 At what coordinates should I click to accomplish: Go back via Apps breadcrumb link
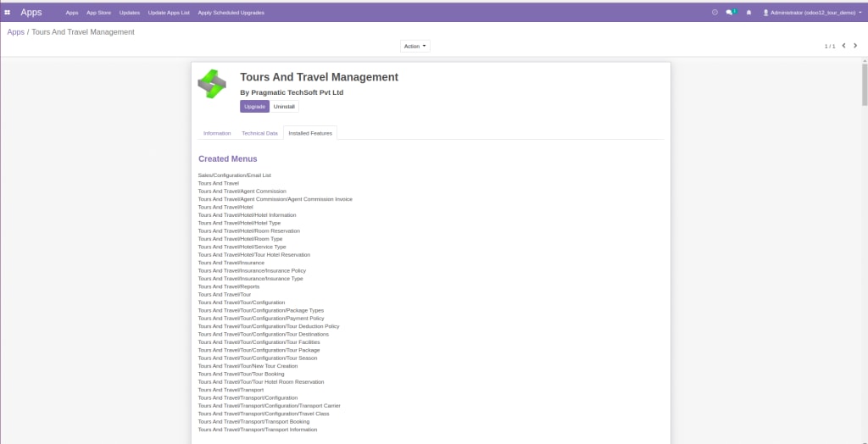[x=15, y=32]
